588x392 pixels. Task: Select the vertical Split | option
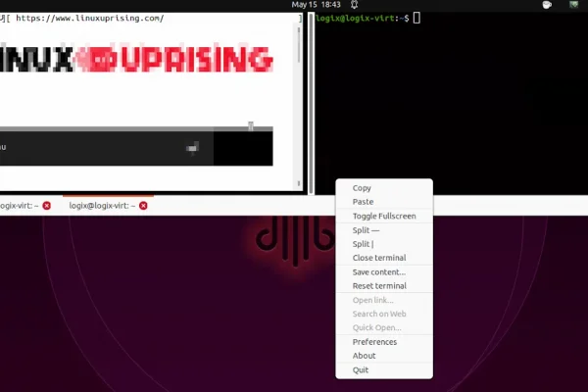click(x=384, y=244)
